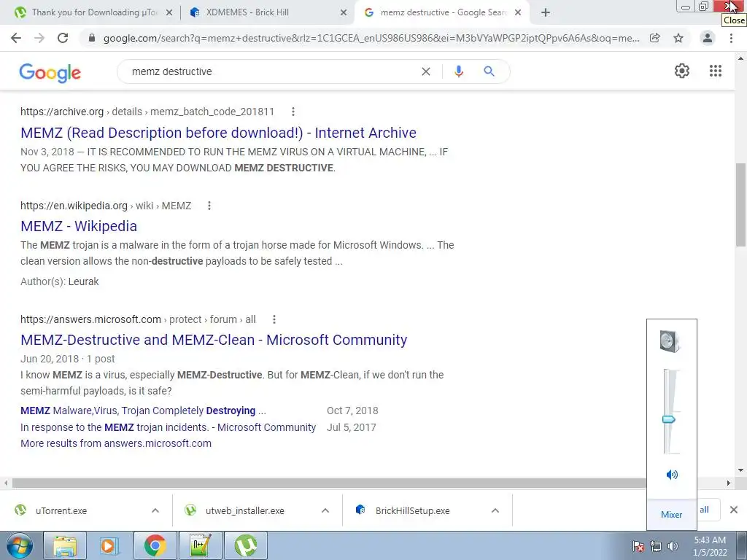Bookmark this page with star icon

(x=678, y=38)
